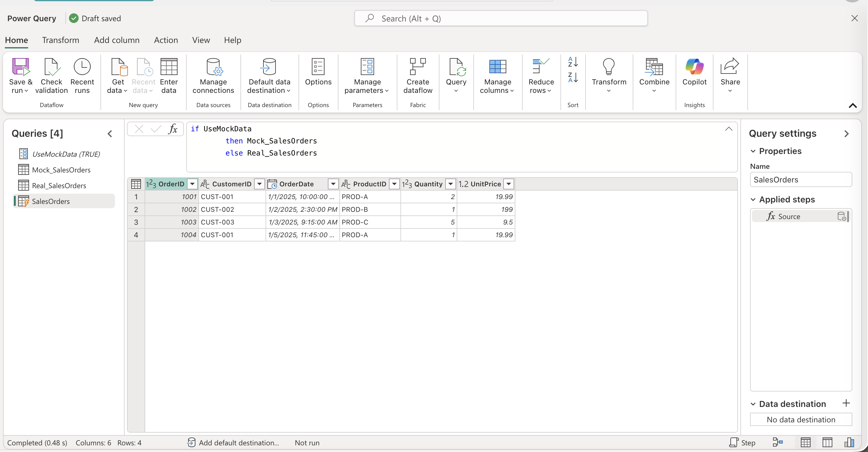
Task: Select the Real_SalesOrders query
Action: point(64,186)
